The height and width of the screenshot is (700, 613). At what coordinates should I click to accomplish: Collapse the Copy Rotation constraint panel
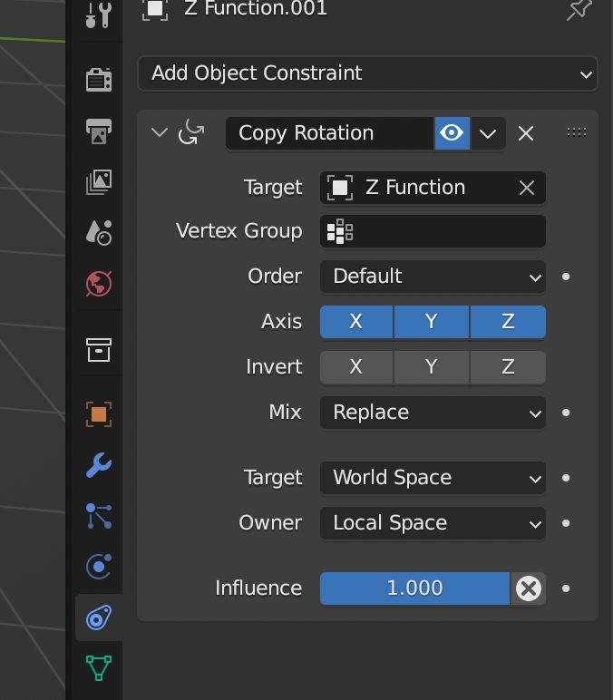(x=159, y=132)
